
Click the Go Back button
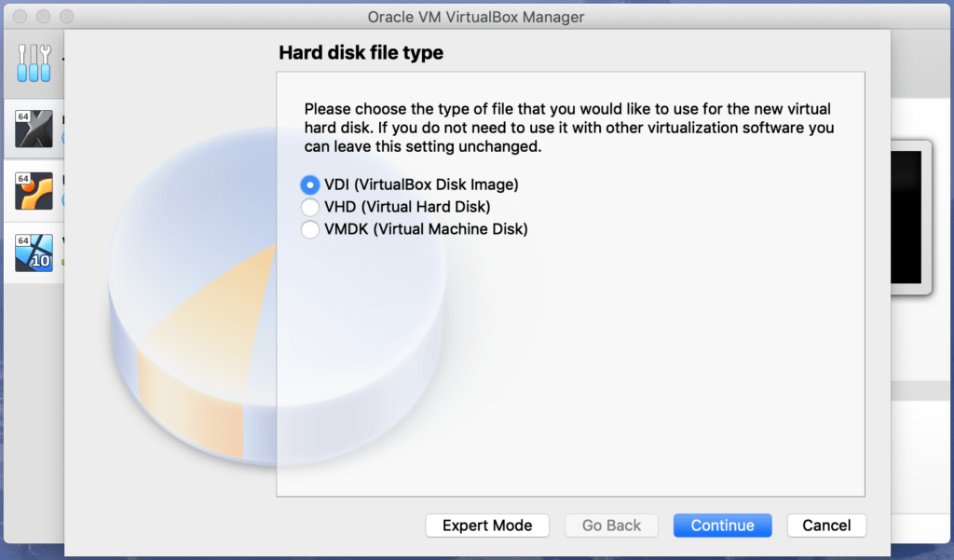pyautogui.click(x=611, y=526)
